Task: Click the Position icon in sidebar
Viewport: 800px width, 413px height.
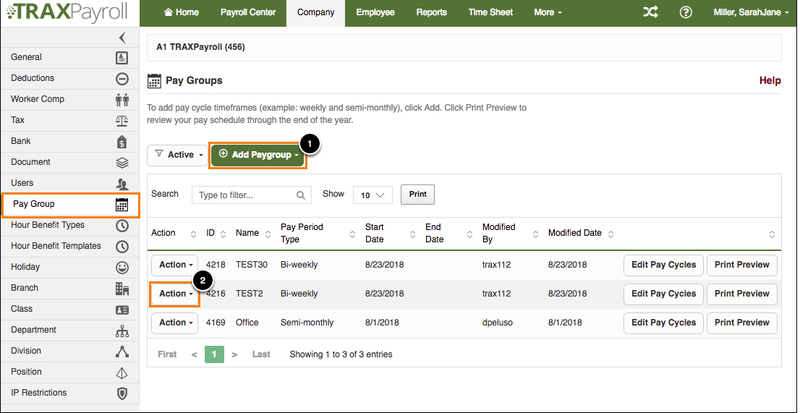Action: click(x=122, y=373)
